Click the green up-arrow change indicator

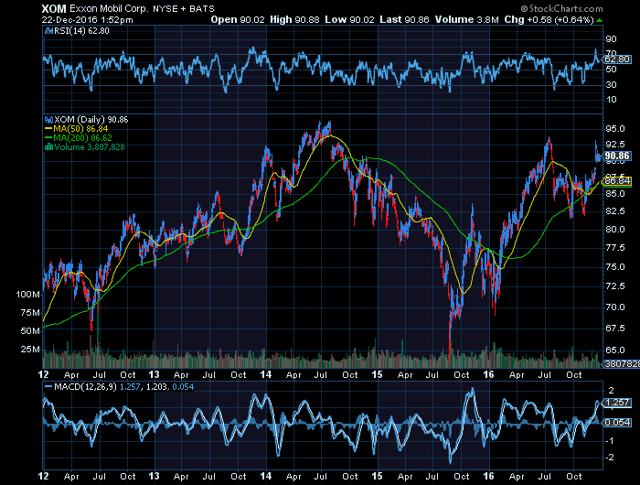[x=599, y=20]
